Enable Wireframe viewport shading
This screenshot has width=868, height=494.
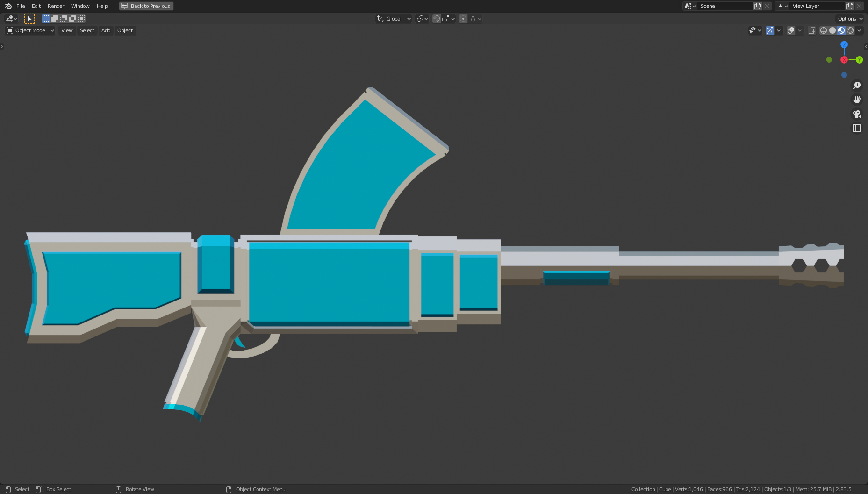[824, 30]
